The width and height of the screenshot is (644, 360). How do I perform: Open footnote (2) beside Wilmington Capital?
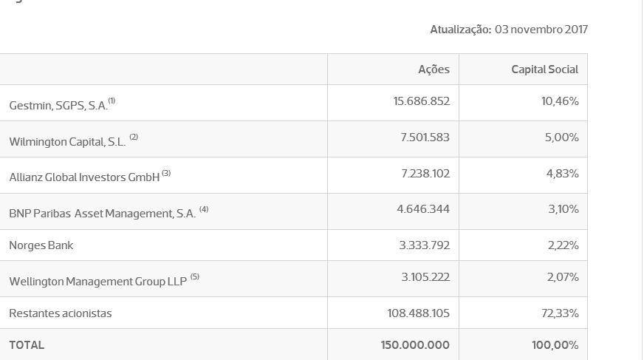point(134,137)
